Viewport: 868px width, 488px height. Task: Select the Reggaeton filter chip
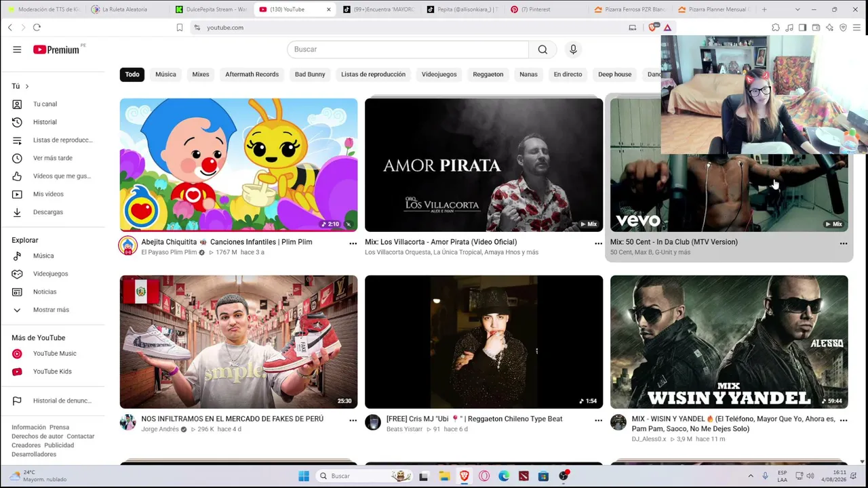pos(488,75)
